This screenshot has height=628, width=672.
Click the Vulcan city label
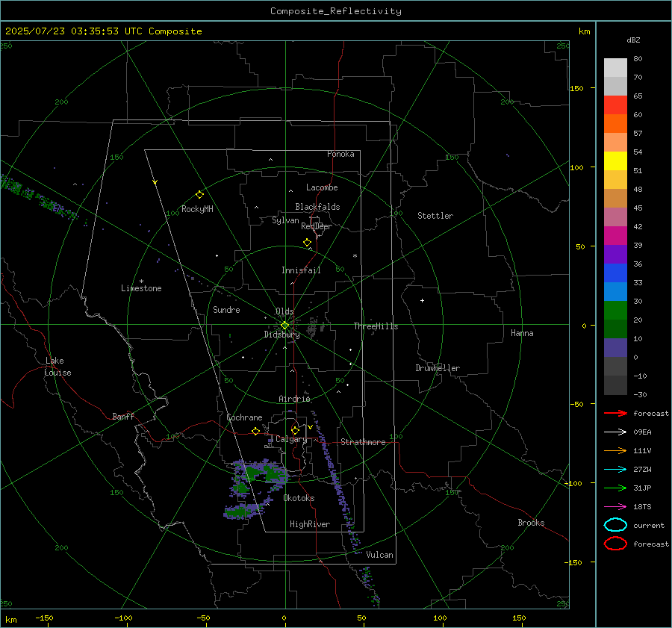pyautogui.click(x=379, y=555)
